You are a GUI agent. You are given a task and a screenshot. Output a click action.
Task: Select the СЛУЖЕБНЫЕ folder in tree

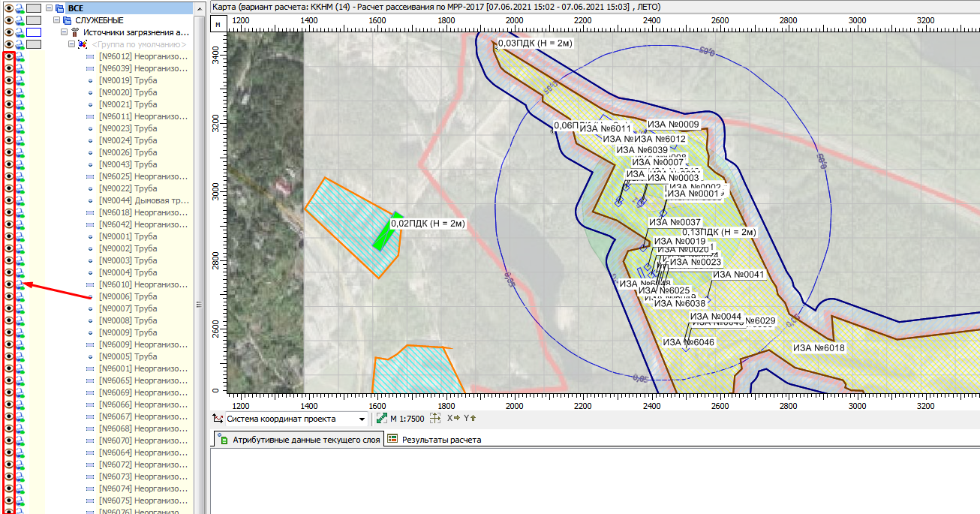(x=99, y=20)
